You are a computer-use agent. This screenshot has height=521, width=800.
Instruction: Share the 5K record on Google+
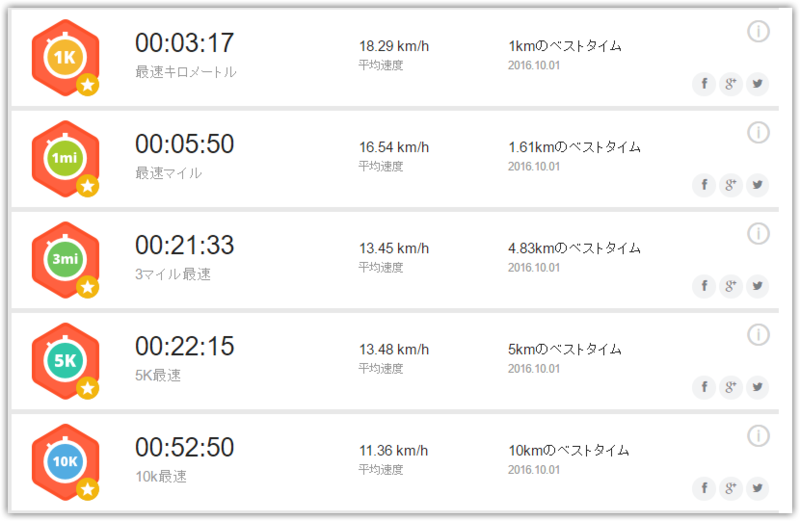[x=731, y=386]
